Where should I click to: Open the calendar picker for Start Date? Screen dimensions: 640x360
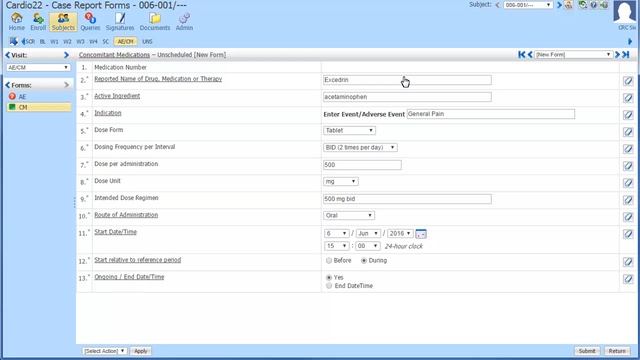(421, 234)
